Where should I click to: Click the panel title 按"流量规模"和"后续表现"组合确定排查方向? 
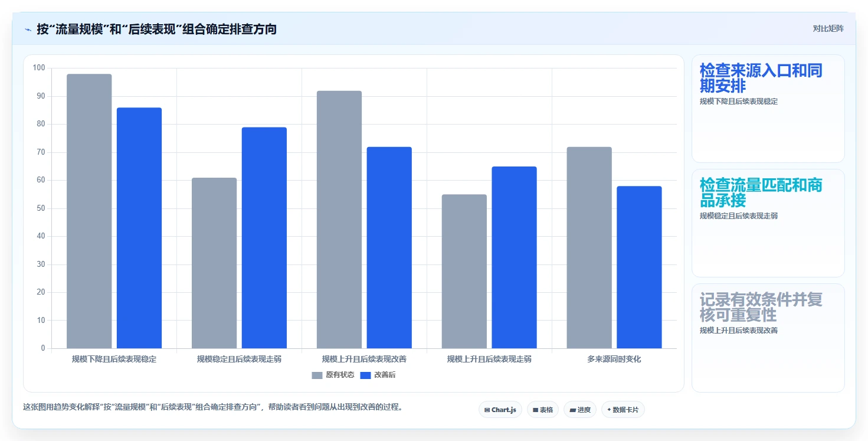(x=156, y=29)
